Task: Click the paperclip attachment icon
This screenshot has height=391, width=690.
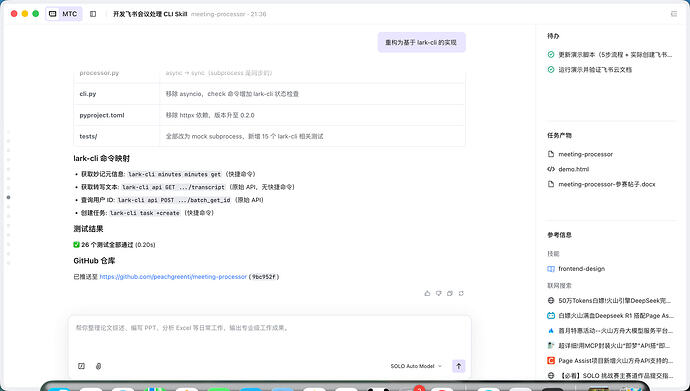Action: (x=99, y=366)
